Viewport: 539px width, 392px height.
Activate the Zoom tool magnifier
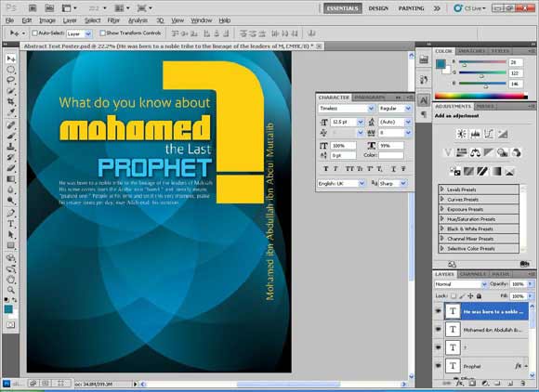10,290
